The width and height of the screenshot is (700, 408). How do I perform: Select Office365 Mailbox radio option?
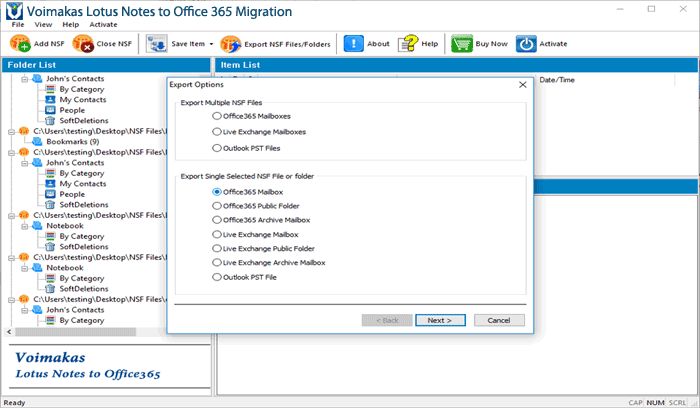[x=217, y=192]
